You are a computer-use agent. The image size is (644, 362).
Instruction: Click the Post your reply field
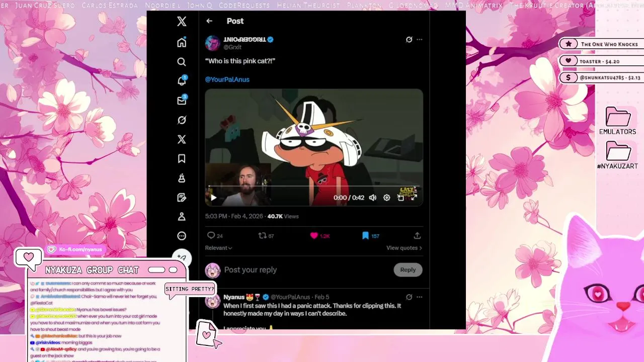tap(306, 270)
